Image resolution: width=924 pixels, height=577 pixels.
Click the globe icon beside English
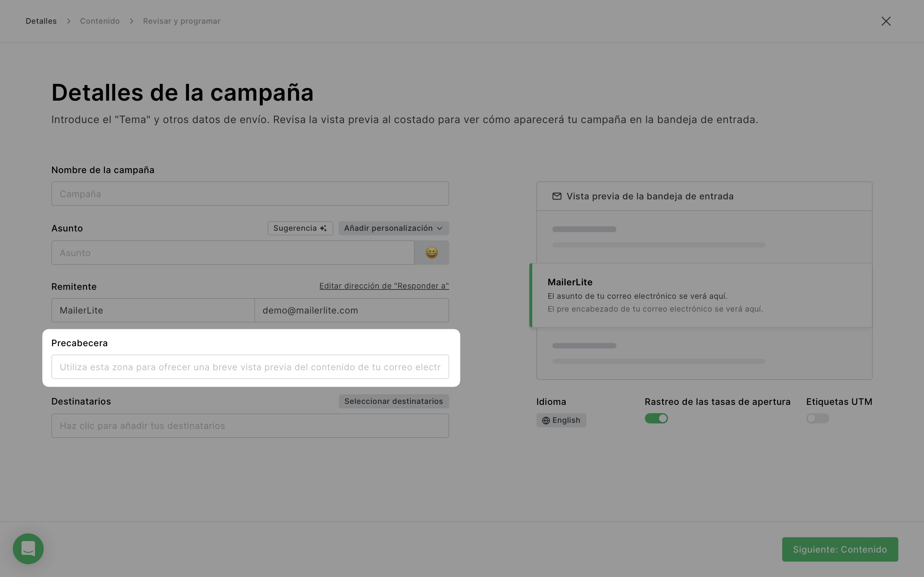pyautogui.click(x=546, y=420)
